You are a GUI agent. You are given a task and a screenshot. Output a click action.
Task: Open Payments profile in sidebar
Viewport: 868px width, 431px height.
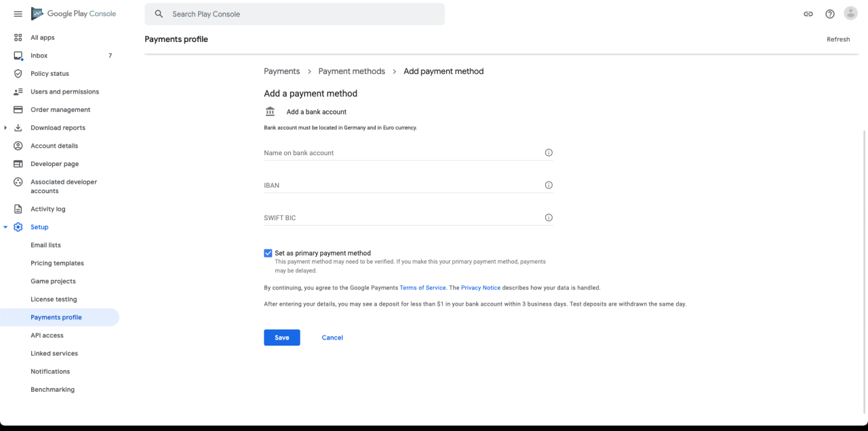pos(56,318)
